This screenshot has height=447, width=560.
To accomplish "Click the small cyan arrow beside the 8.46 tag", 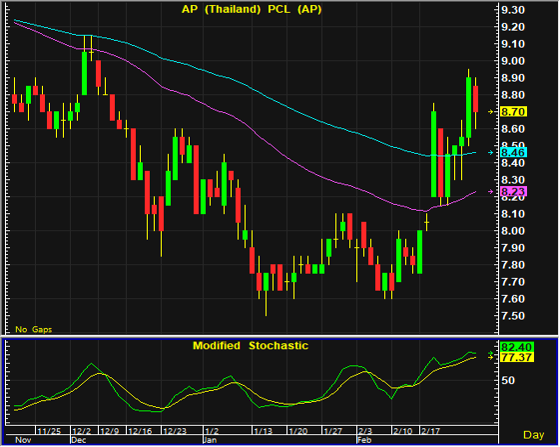I will tap(491, 153).
